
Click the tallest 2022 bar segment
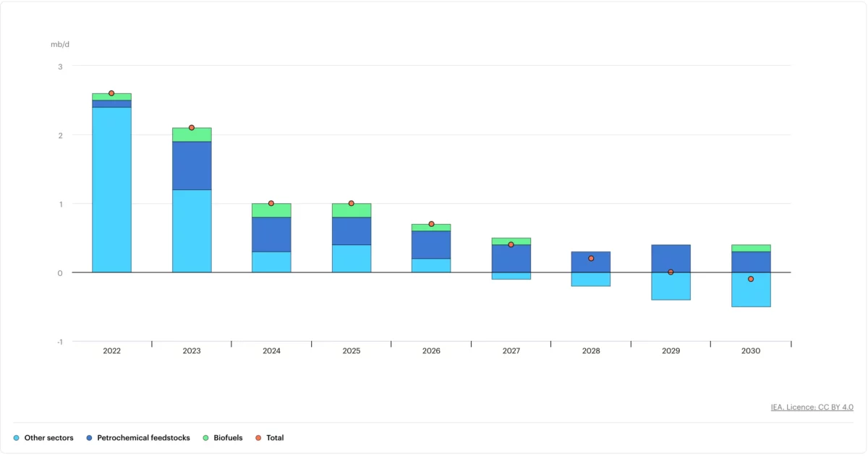(111, 188)
